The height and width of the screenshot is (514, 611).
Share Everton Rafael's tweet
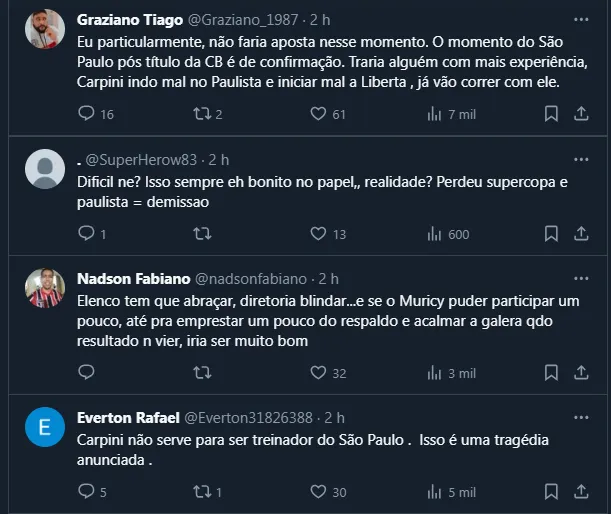581,491
